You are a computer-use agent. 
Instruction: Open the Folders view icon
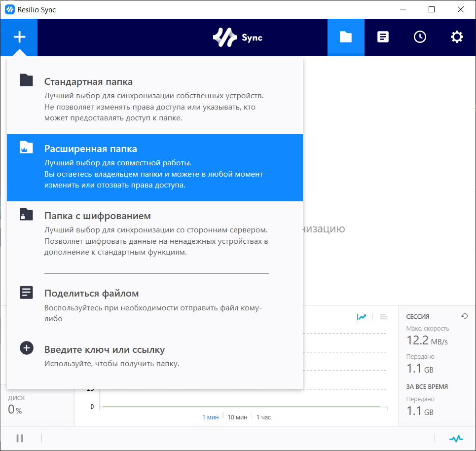pos(346,37)
